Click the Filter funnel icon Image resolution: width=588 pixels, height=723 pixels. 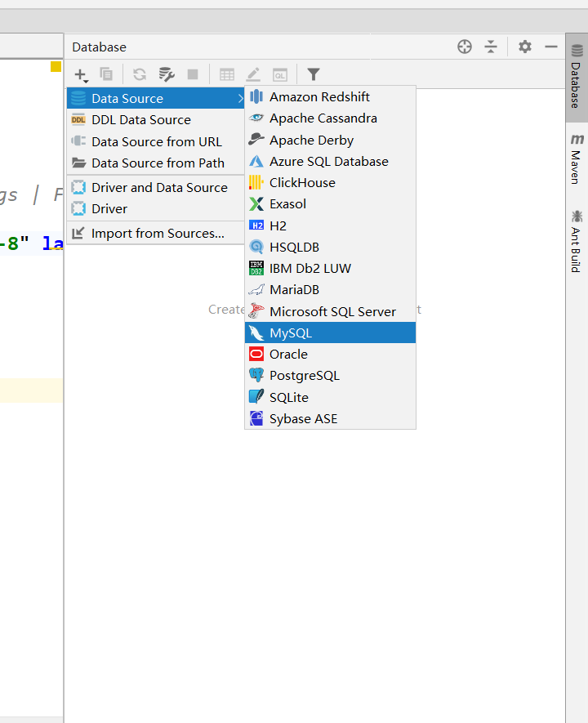point(314,74)
